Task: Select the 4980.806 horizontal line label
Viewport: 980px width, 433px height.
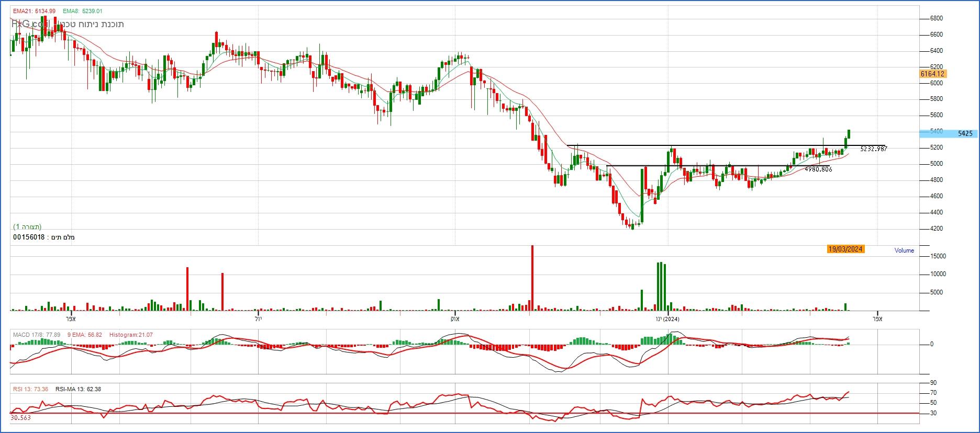Action: (x=818, y=169)
